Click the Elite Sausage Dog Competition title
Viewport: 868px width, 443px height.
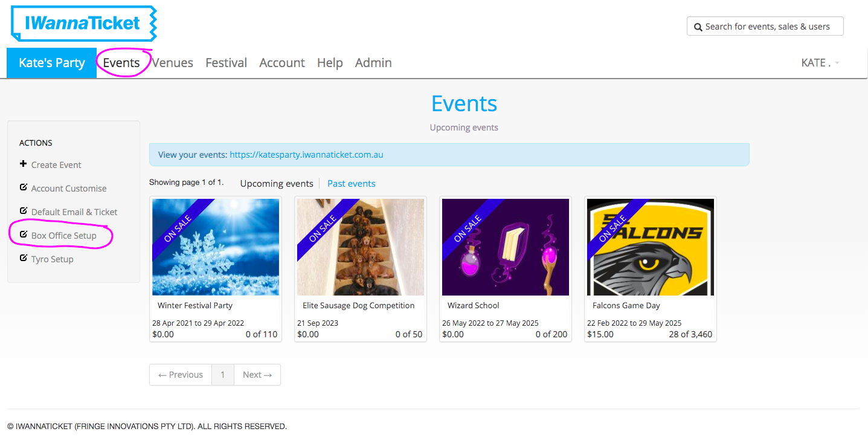pos(359,306)
